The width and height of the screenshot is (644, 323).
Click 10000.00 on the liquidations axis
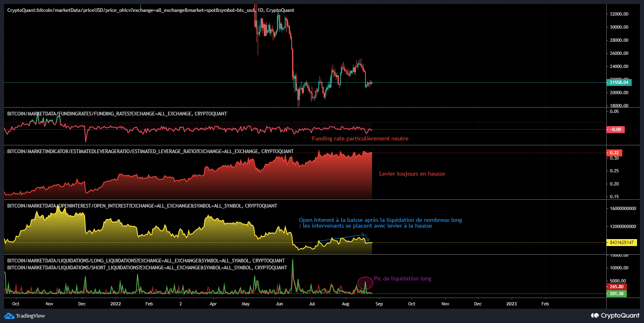619,268
